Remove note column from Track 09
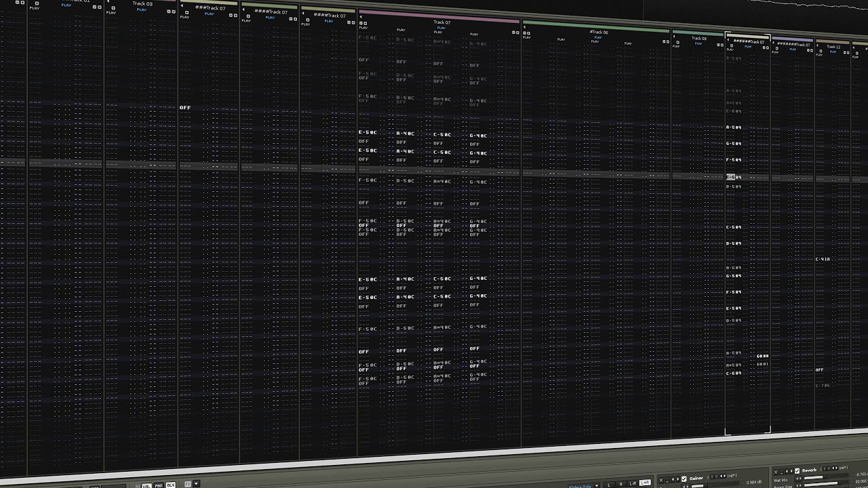Viewport: 868px width, 488px height. [718, 45]
